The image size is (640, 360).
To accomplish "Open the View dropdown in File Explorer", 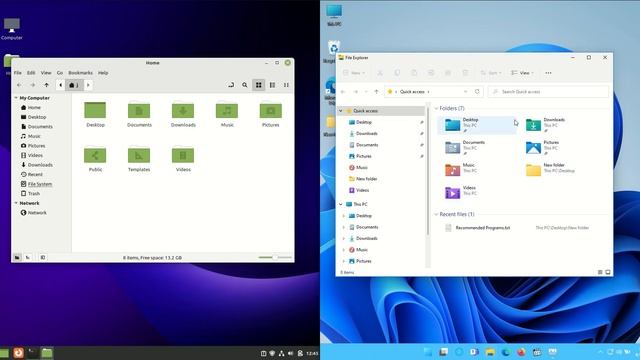I will click(x=522, y=73).
